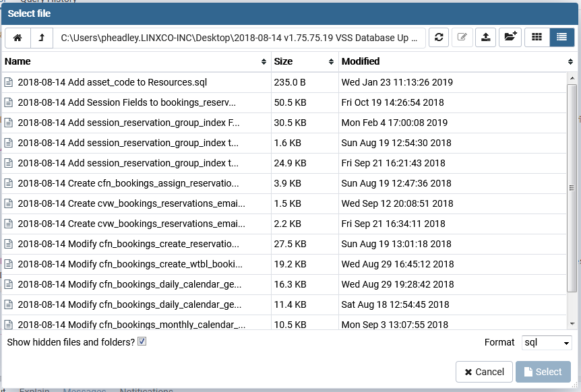Screen dimensions: 581x392
Task: Click the file path input field
Action: click(239, 38)
